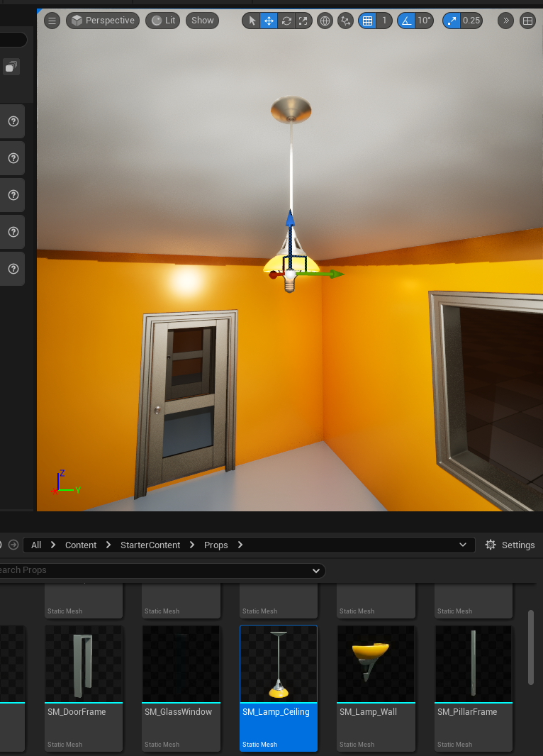Choose the Translate (move) tool

[269, 21]
